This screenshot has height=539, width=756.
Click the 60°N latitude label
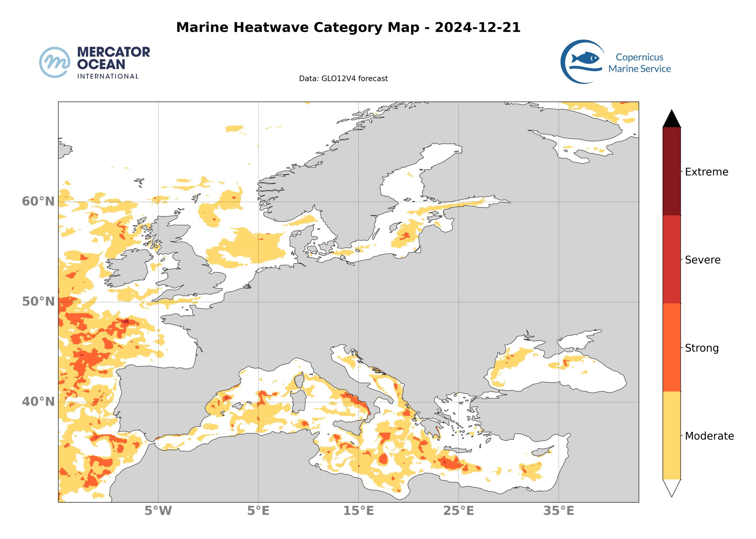pyautogui.click(x=38, y=201)
